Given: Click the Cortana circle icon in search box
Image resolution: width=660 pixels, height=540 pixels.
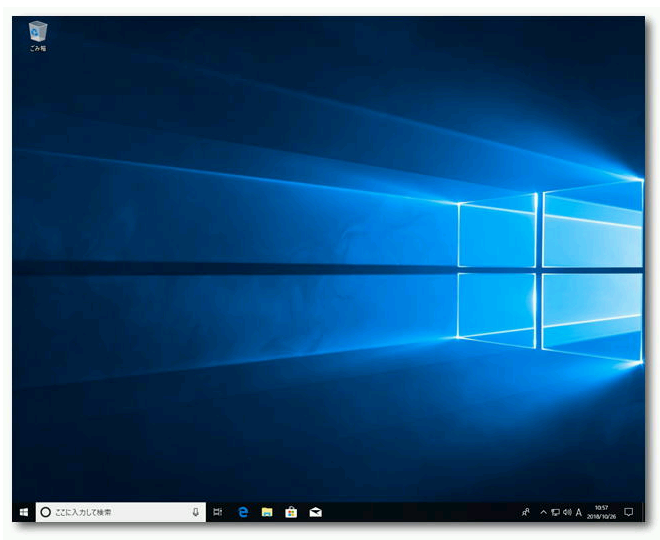Looking at the screenshot, I should tap(45, 512).
